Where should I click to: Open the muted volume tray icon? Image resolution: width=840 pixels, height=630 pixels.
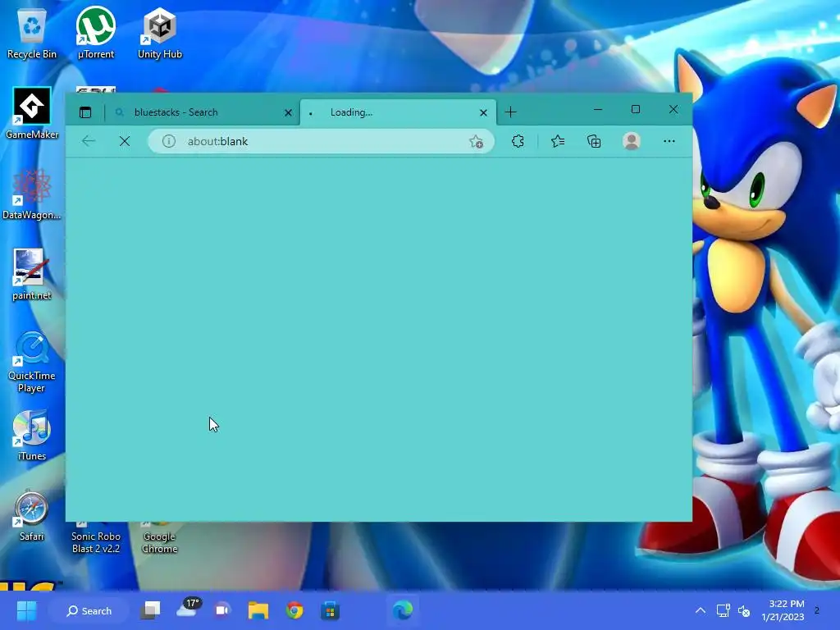744,610
